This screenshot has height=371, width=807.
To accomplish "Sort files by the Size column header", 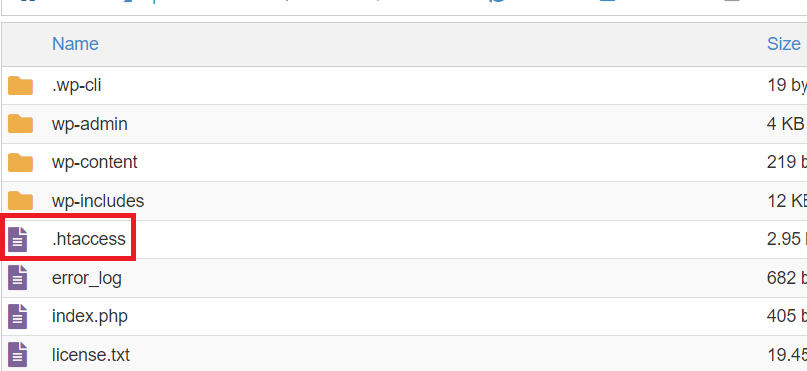I will click(783, 44).
